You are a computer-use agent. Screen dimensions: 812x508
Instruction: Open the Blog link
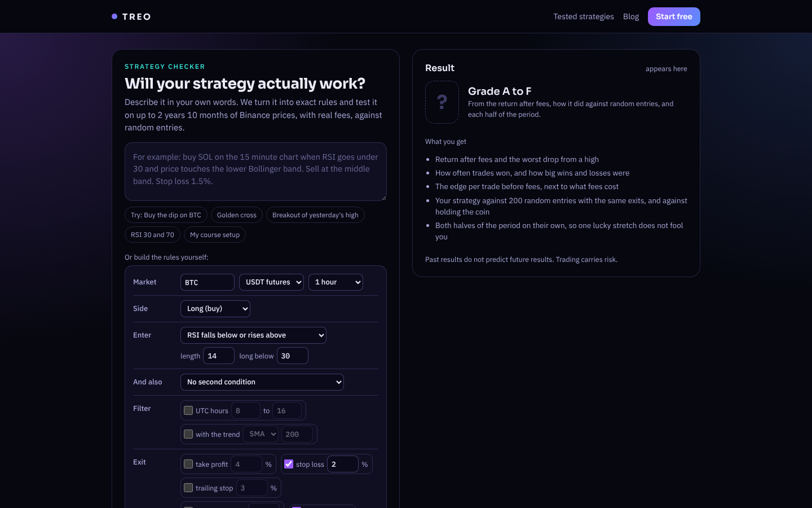[631, 16]
